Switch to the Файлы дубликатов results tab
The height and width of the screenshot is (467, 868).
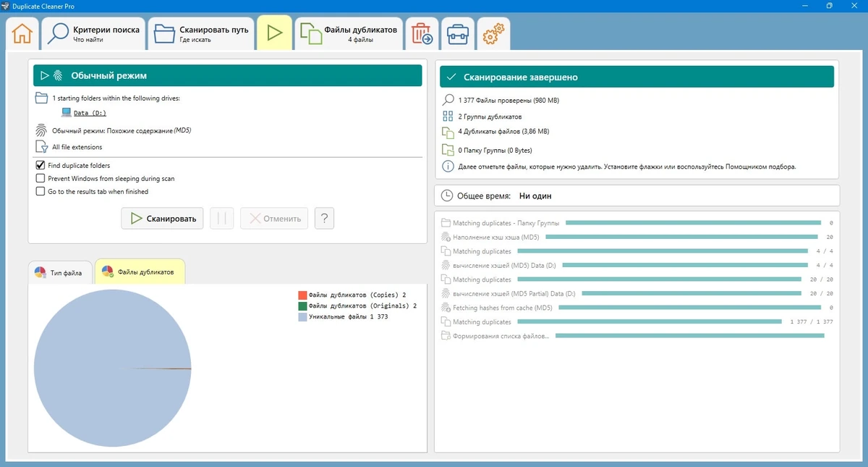349,33
